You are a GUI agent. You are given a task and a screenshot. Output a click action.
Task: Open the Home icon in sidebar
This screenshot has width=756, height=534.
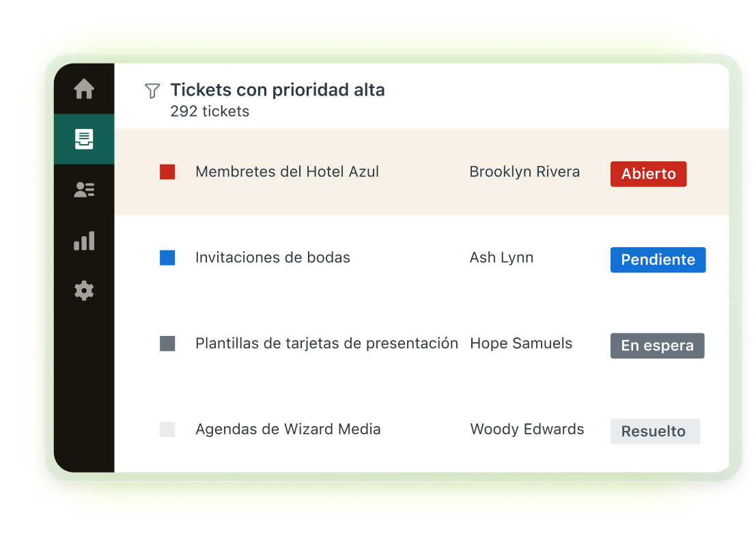click(84, 89)
